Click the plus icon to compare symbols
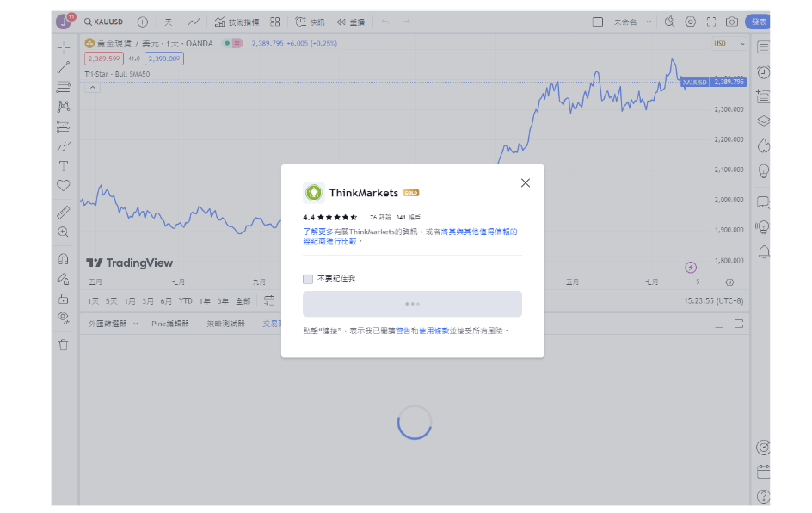Screen dimensions: 812x513 (143, 22)
